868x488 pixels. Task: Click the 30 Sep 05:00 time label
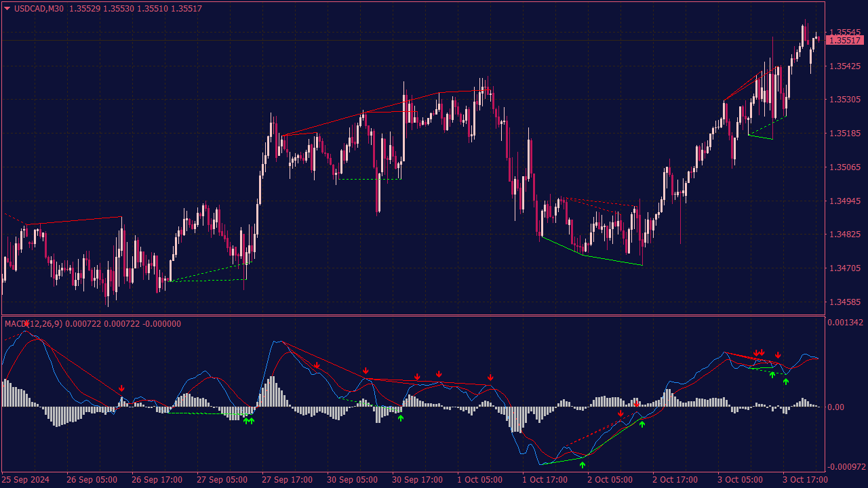pos(353,480)
